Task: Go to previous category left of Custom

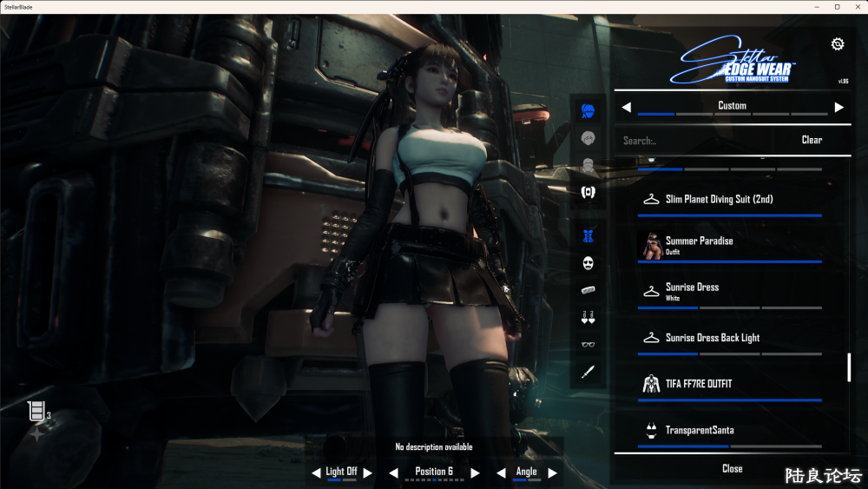Action: 626,107
